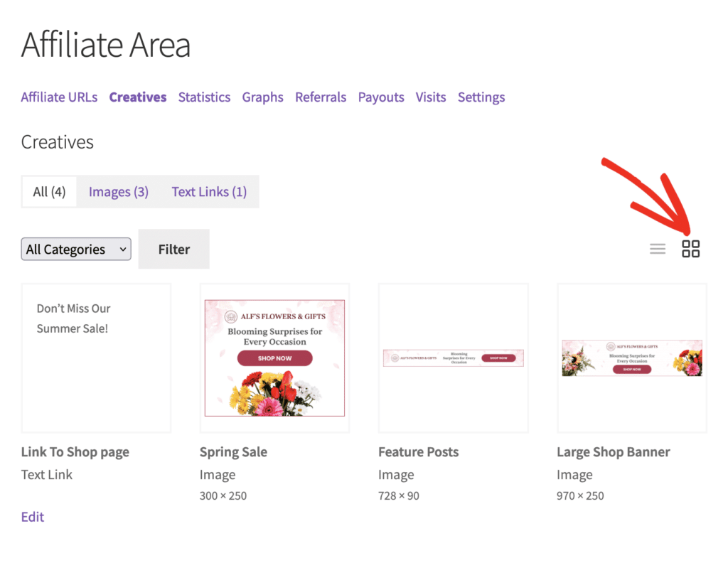The width and height of the screenshot is (728, 563).
Task: Click the Filter button
Action: tap(173, 250)
